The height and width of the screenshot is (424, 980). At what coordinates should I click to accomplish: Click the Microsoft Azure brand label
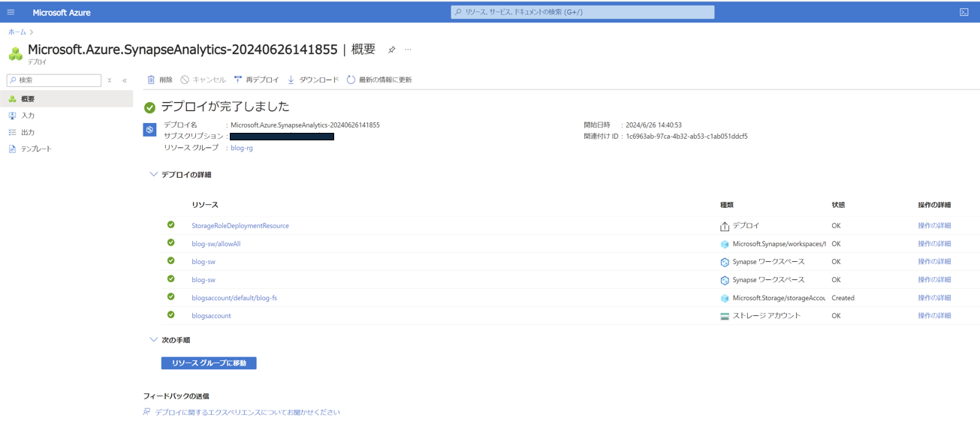pyautogui.click(x=62, y=13)
